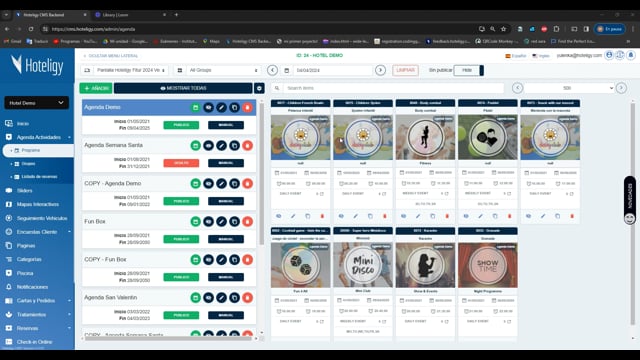Edit the Body combat card with pencil icon
The height and width of the screenshot is (360, 640).
coord(418,216)
